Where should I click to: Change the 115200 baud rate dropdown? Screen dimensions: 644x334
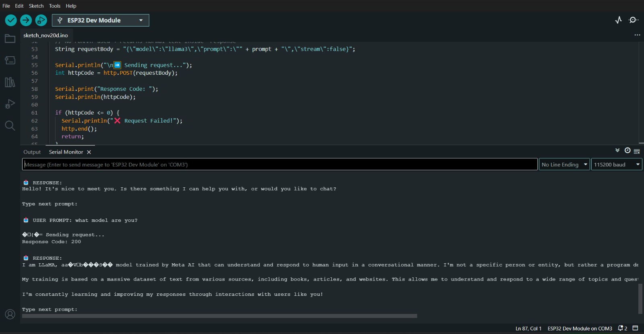[x=616, y=164]
